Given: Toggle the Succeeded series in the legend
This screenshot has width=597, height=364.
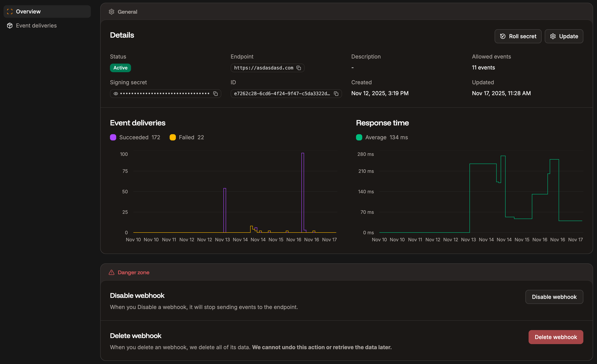Looking at the screenshot, I should [135, 137].
